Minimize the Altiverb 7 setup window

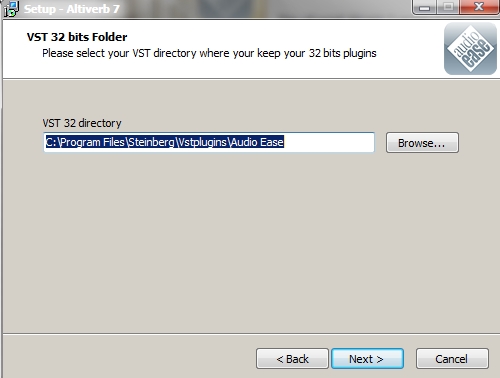pos(424,7)
